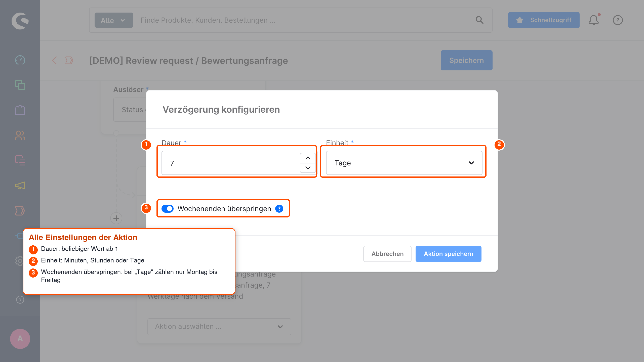Open the Dashboard icon in sidebar
Image resolution: width=644 pixels, height=362 pixels.
coord(20,60)
